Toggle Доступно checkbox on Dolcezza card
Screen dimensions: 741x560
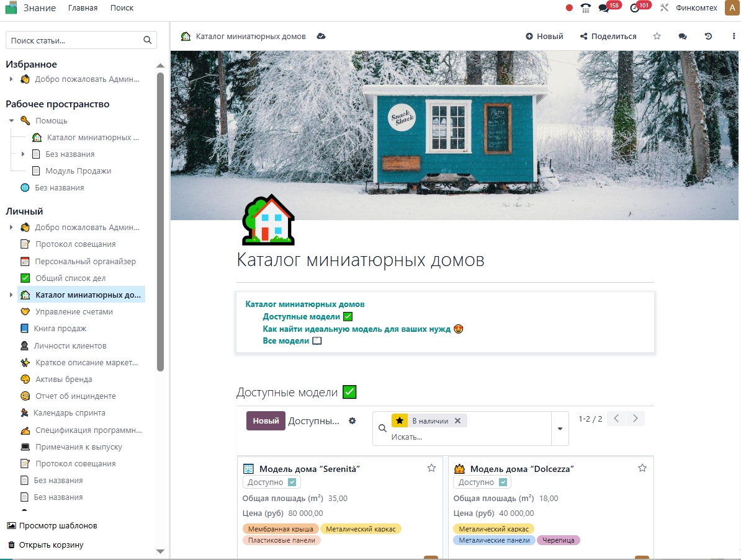[503, 482]
